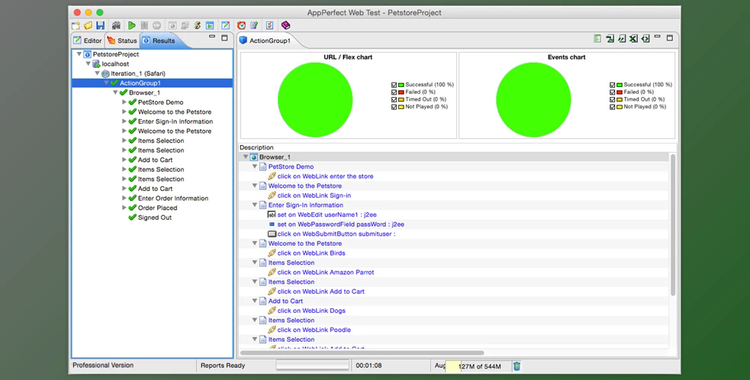
Task: Uncheck Not Played in URL / Flex chart legend
Action: tap(394, 107)
